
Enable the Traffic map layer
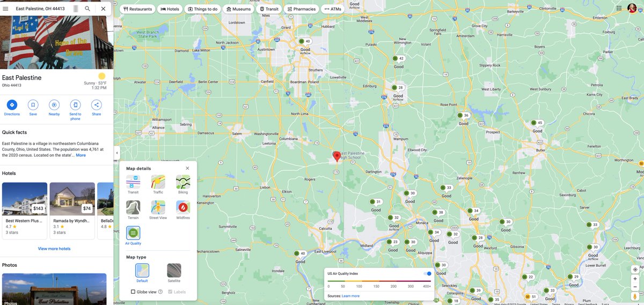point(158,184)
